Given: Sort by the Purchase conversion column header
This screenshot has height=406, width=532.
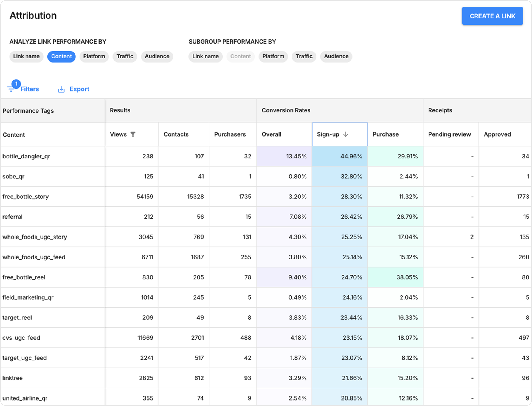Looking at the screenshot, I should 385,134.
